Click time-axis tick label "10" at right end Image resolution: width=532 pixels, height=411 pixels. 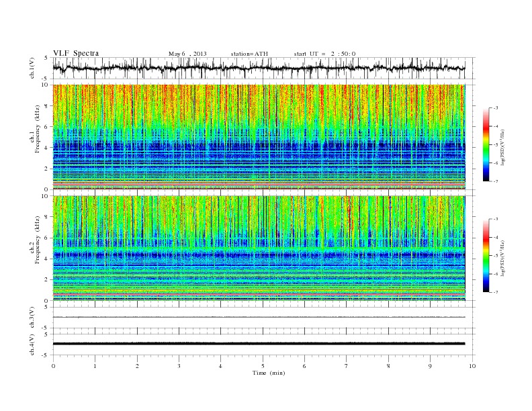(x=472, y=366)
